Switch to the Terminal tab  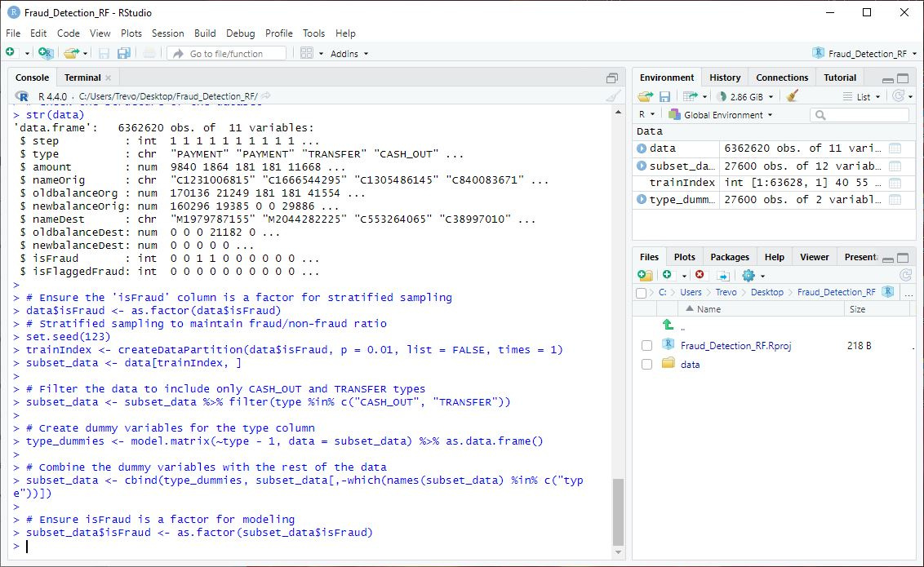[82, 78]
